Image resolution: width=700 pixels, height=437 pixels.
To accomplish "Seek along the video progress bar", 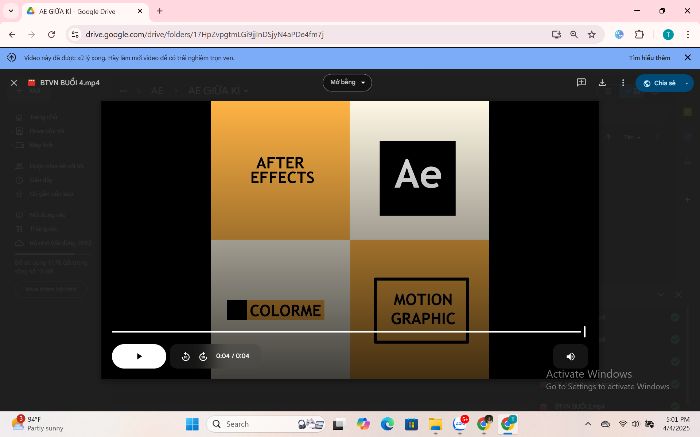I will click(349, 332).
